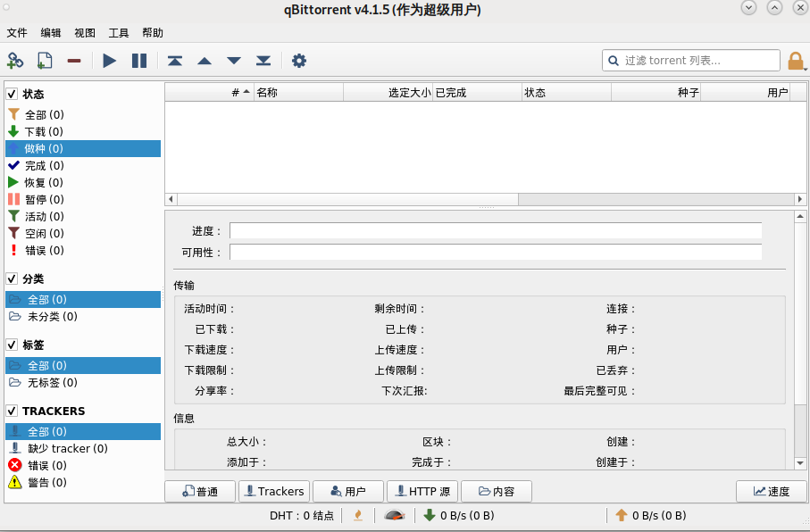
Task: Sort by the 已完成 column header
Action: click(x=477, y=93)
